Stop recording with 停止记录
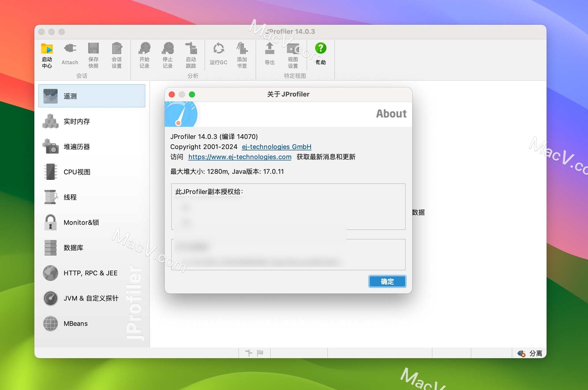The image size is (588, 390). pos(168,55)
